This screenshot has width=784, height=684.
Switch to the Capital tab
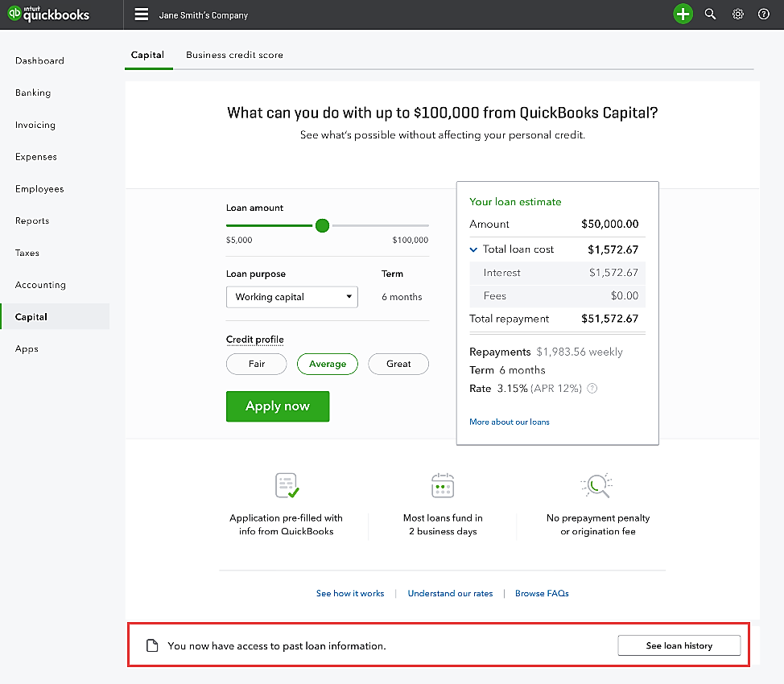pos(147,55)
